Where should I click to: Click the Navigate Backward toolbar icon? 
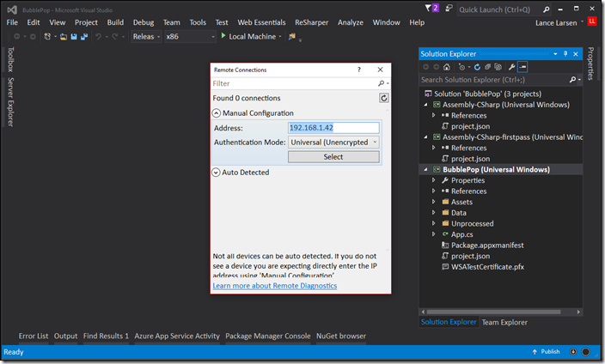click(16, 37)
